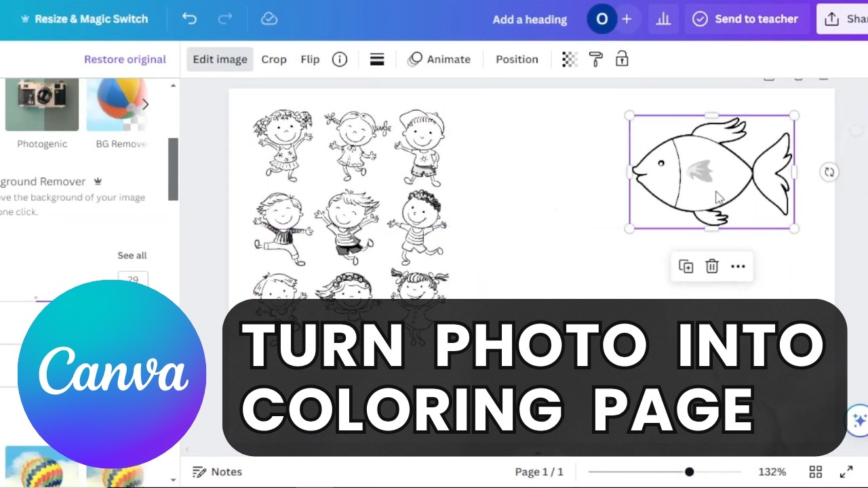This screenshot has height=488, width=868.
Task: Click the side panel scroll down arrow
Action: pyautogui.click(x=173, y=480)
